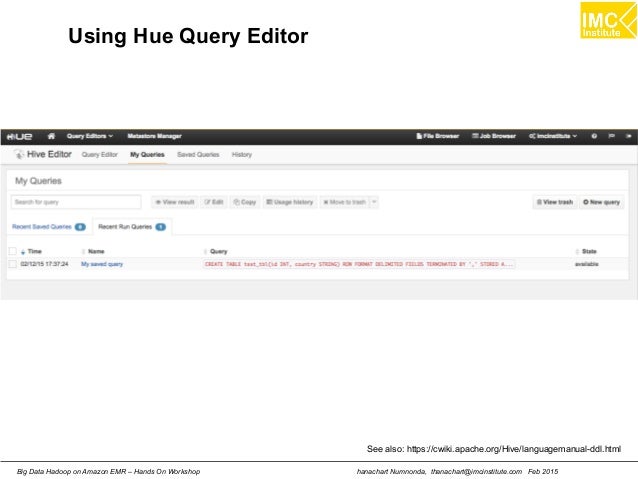Click the Usage history button

[x=290, y=202]
